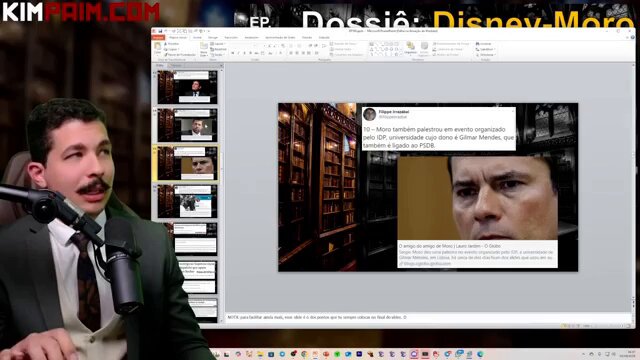This screenshot has height=360, width=640.
Task: Align text right in the paragraph group
Action: 303,53
